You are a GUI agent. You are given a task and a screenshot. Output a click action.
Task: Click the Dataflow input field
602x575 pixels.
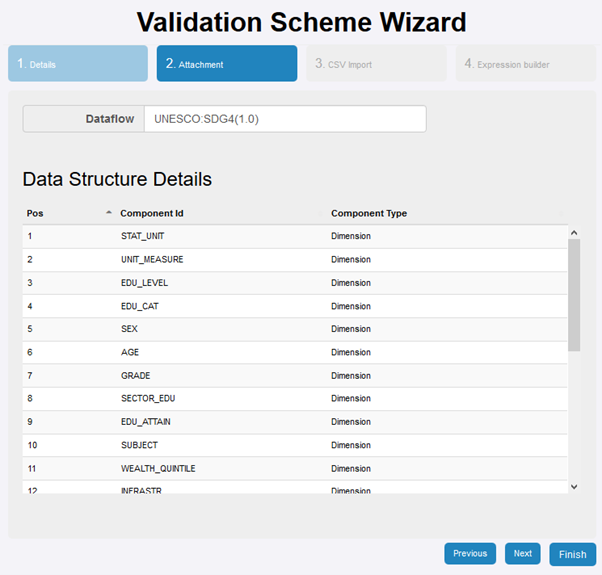(x=284, y=119)
